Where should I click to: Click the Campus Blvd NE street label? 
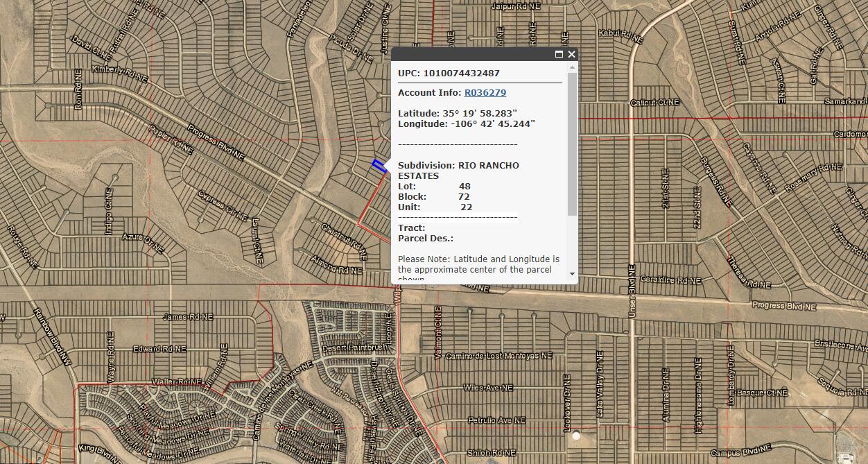pos(740,453)
